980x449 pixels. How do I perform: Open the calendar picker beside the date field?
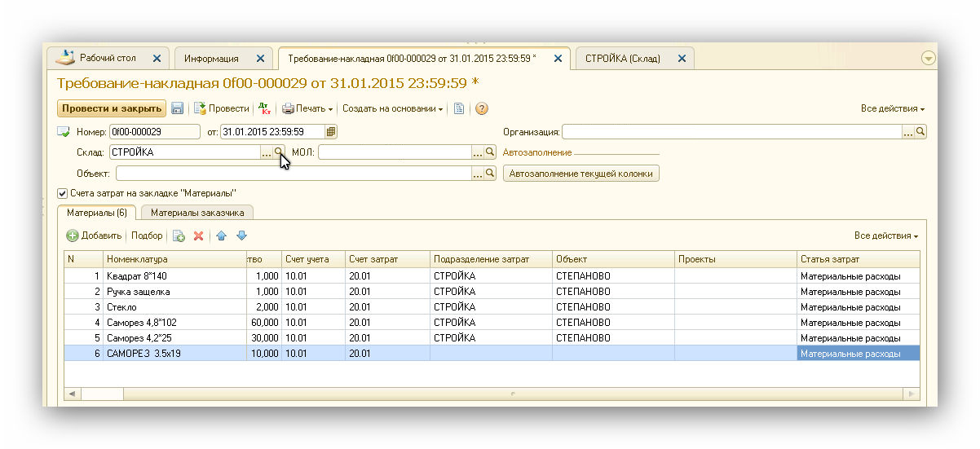tap(331, 131)
